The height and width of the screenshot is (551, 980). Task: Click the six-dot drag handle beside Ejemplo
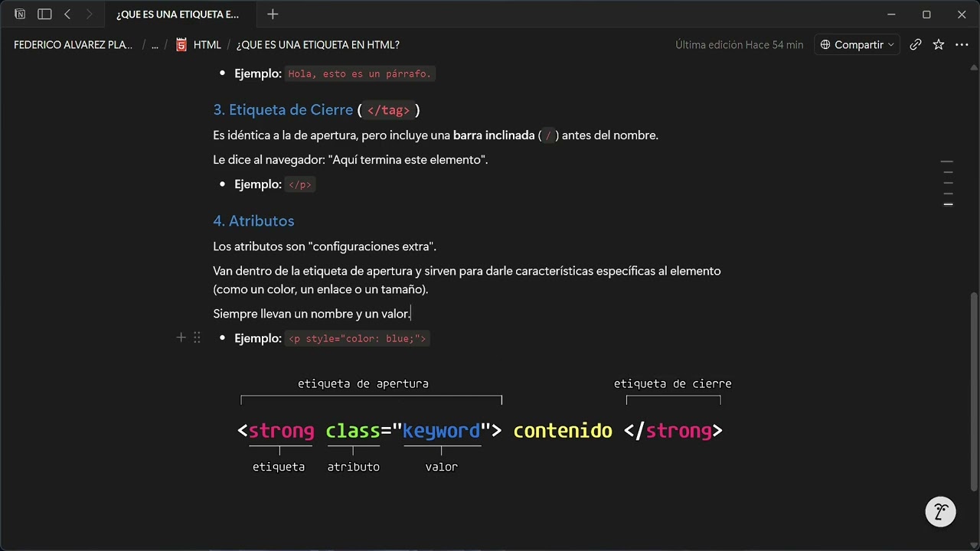197,337
